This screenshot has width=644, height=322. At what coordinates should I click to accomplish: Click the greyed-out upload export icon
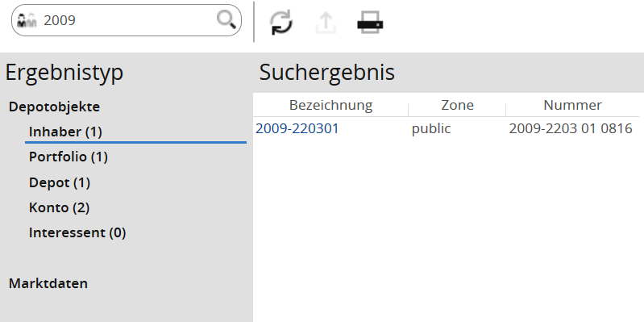pyautogui.click(x=326, y=23)
